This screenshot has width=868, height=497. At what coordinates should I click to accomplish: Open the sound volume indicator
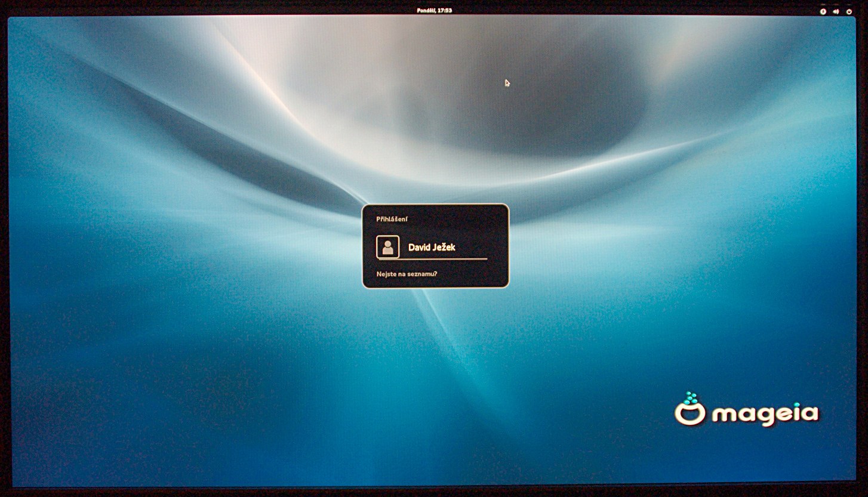point(836,11)
